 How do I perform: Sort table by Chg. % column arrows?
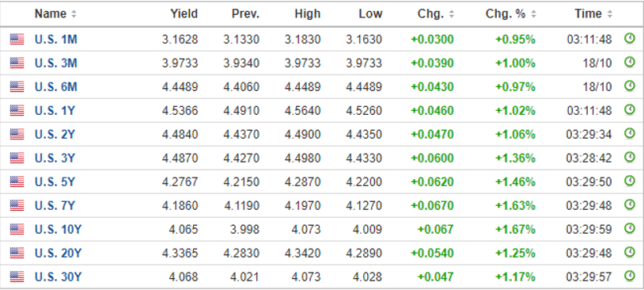coord(533,14)
